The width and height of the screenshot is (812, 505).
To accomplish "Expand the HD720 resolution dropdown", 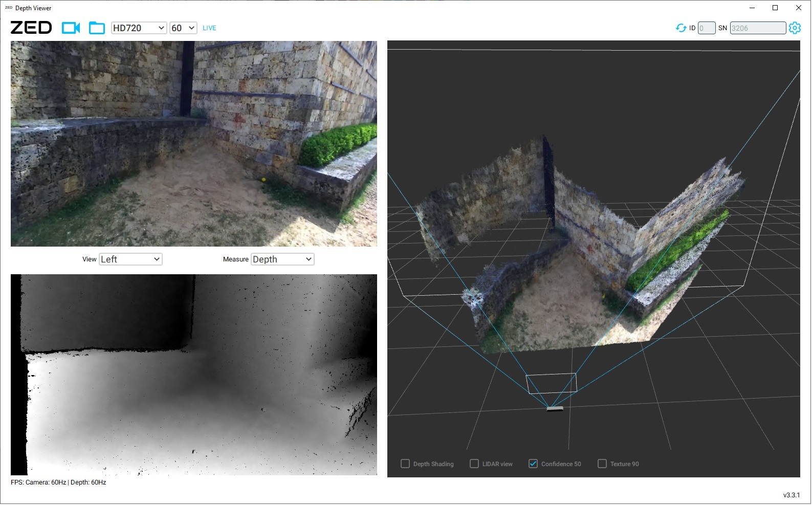I will pyautogui.click(x=139, y=28).
